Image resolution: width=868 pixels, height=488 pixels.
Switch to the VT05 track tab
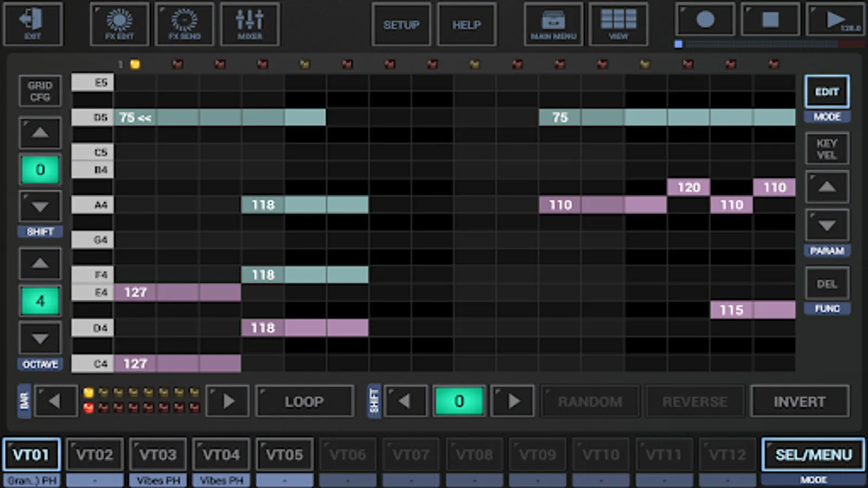(284, 454)
